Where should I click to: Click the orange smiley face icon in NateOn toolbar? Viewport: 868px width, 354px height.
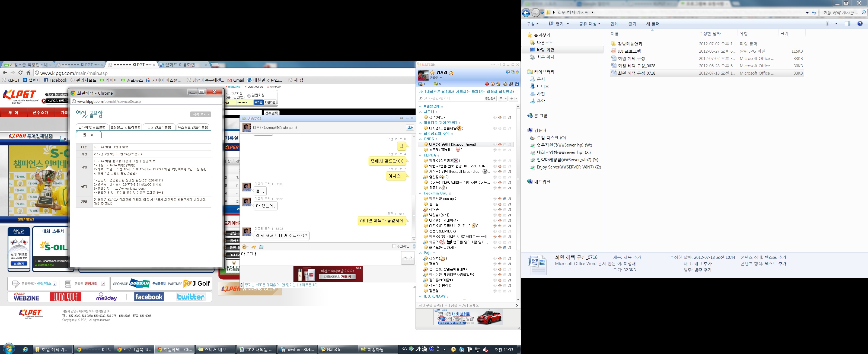(x=492, y=84)
